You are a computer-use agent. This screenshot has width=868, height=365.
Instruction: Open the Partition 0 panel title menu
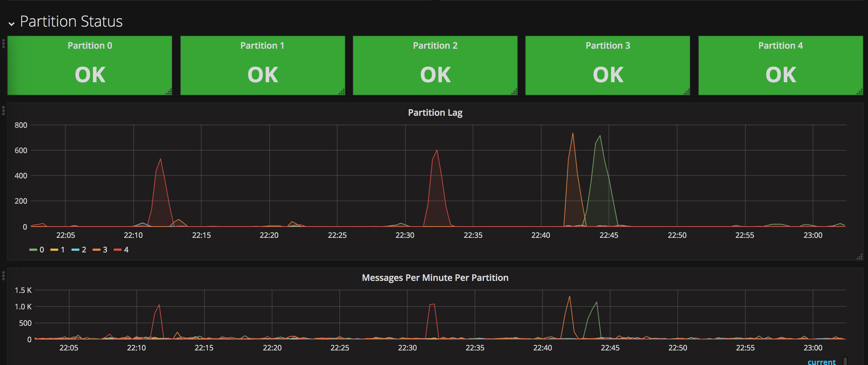90,46
